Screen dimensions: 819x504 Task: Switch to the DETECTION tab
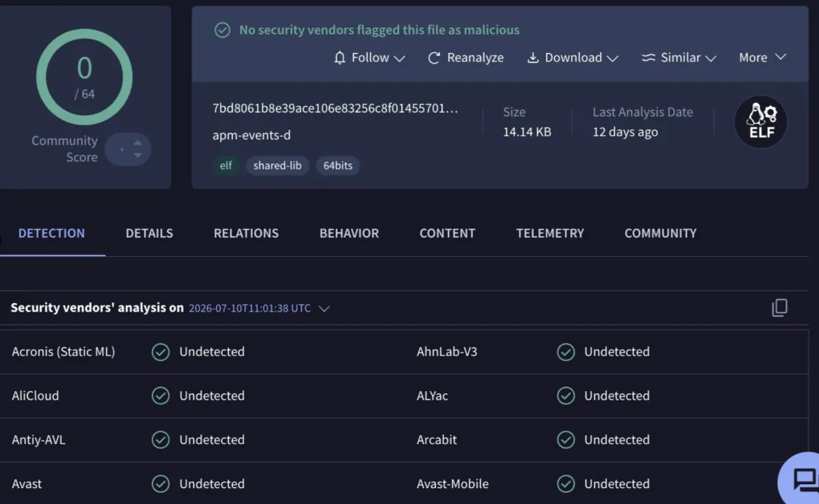coord(52,233)
